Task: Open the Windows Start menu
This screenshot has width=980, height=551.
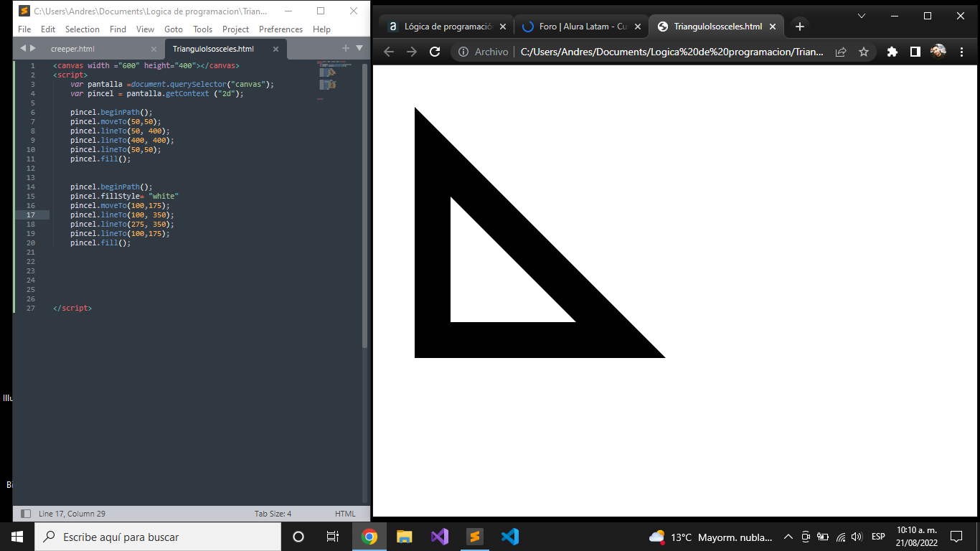Action: coord(17,537)
